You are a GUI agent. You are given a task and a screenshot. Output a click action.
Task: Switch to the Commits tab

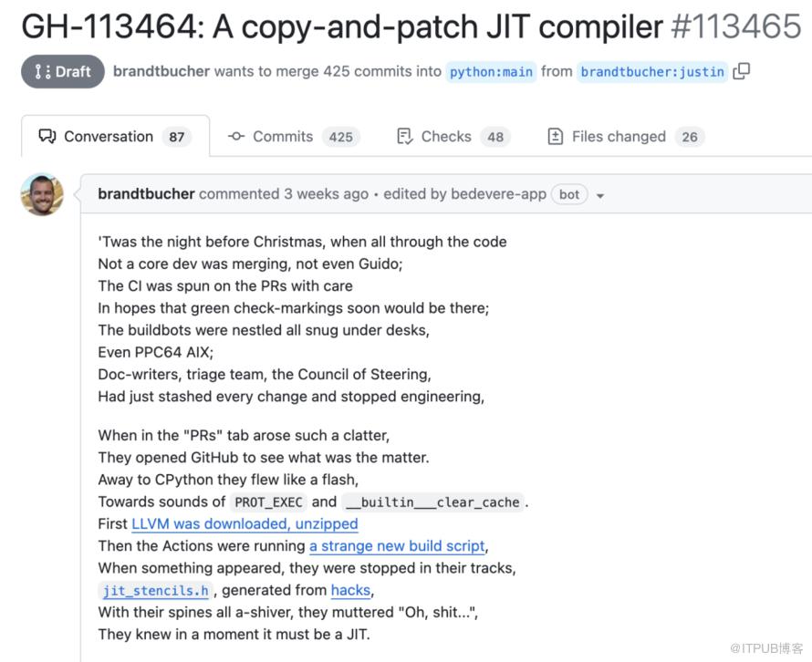tap(293, 137)
